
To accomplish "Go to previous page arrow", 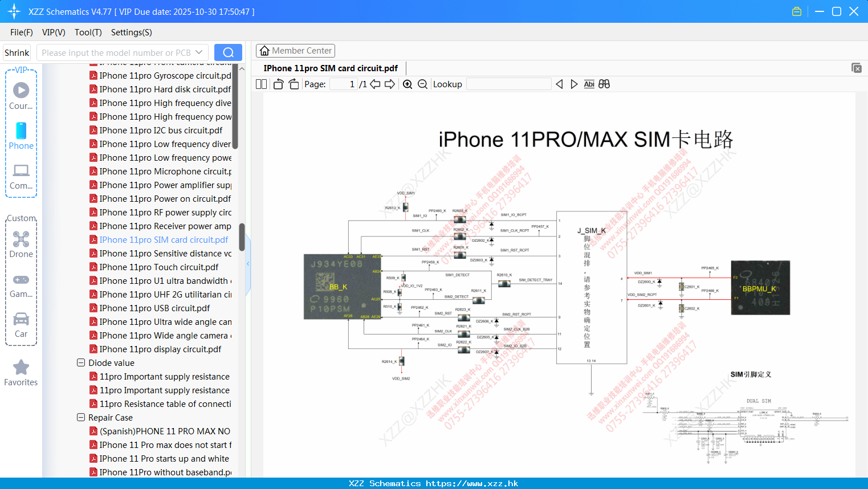I will (x=375, y=84).
